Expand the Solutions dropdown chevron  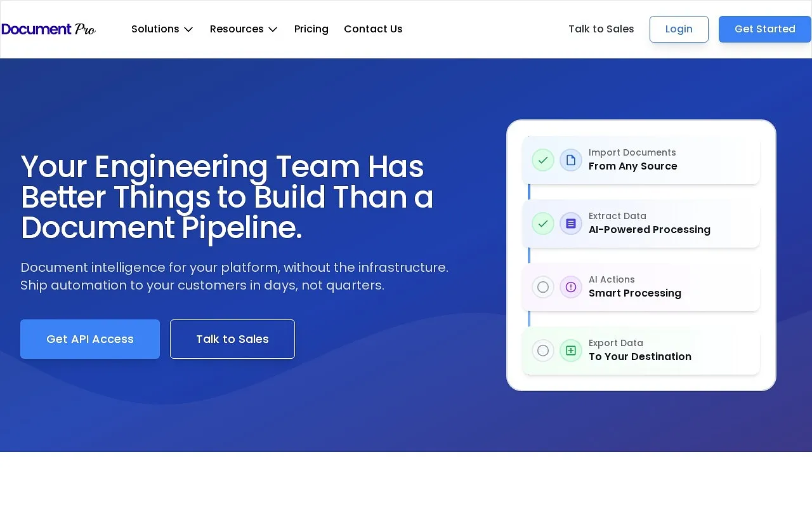pyautogui.click(x=188, y=29)
